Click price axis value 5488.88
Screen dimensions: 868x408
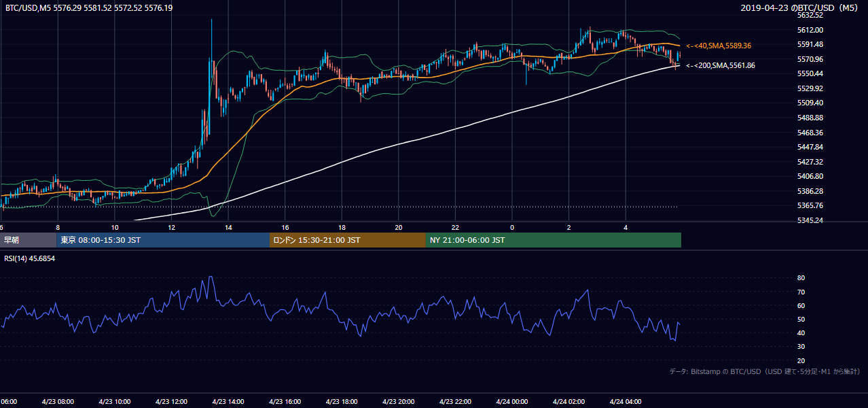pos(810,118)
